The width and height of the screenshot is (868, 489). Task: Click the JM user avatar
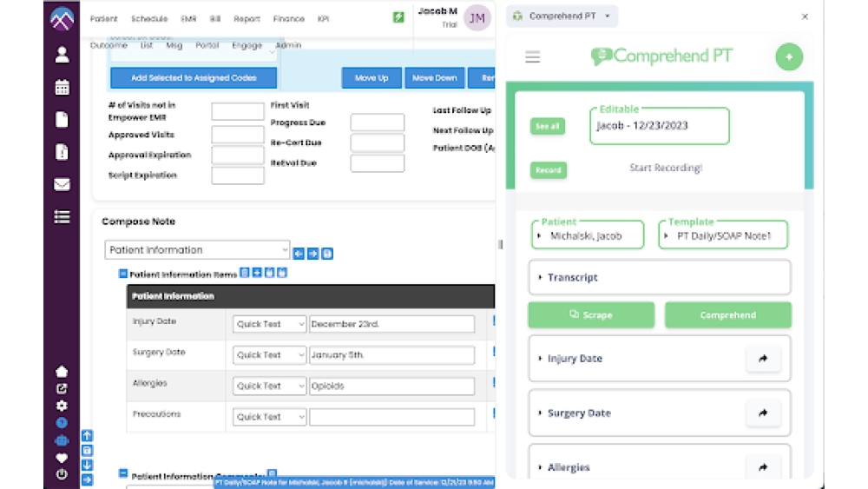click(477, 18)
